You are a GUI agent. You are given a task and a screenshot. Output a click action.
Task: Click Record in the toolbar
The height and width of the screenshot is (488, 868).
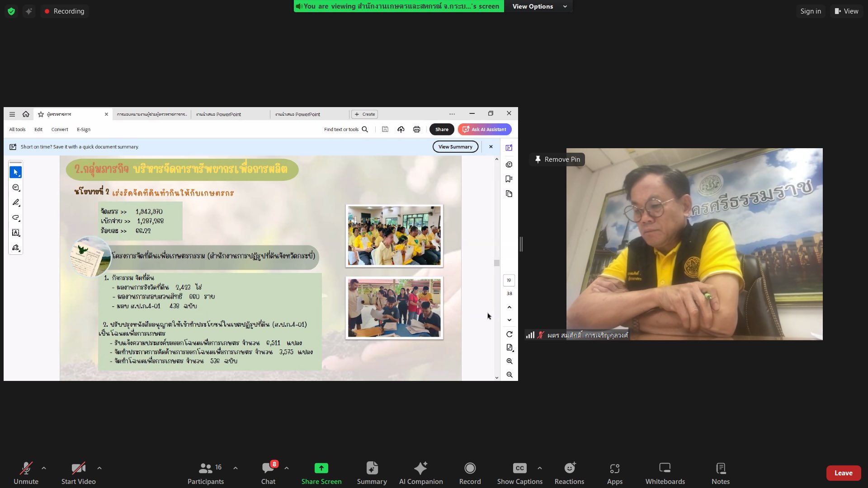click(x=470, y=473)
